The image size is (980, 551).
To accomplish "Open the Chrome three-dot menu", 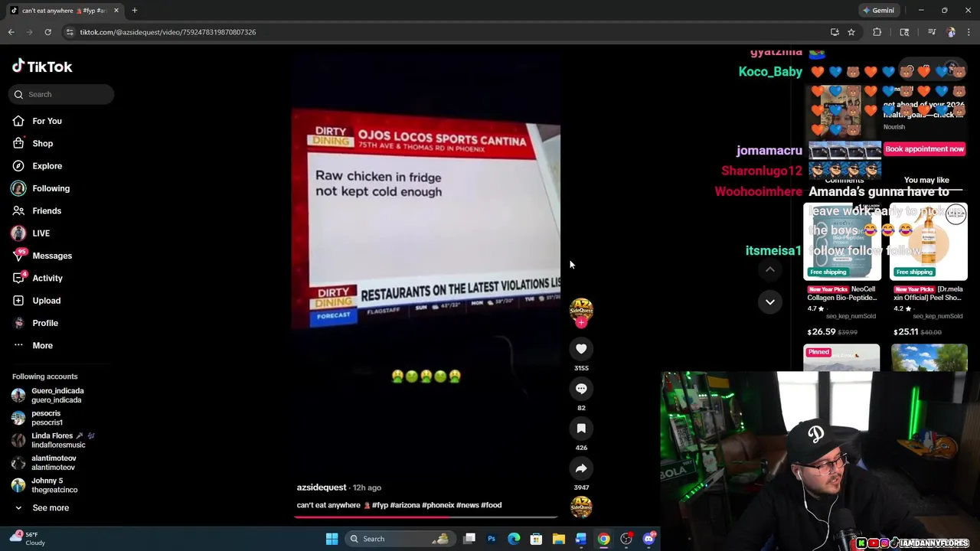I will [969, 32].
